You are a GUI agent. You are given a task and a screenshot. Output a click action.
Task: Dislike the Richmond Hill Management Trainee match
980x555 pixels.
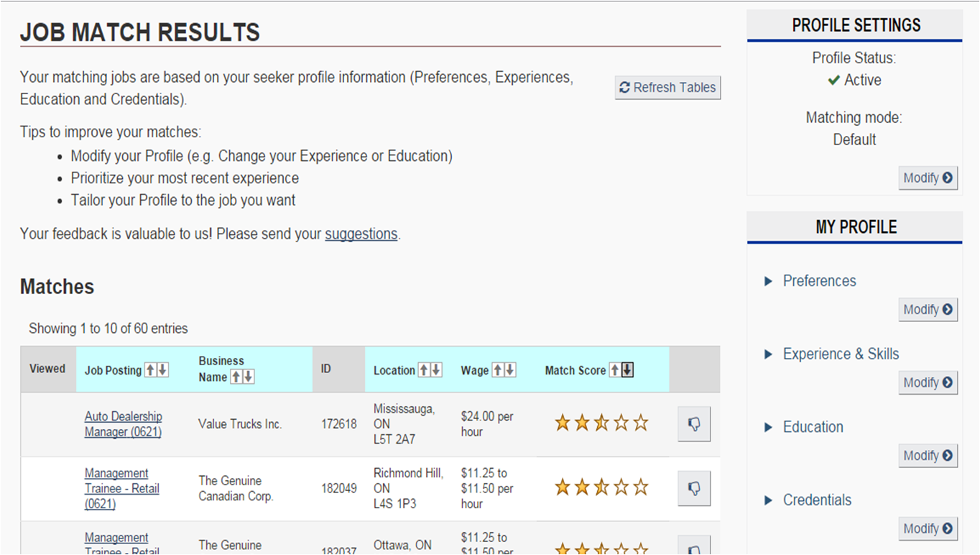[x=694, y=489]
